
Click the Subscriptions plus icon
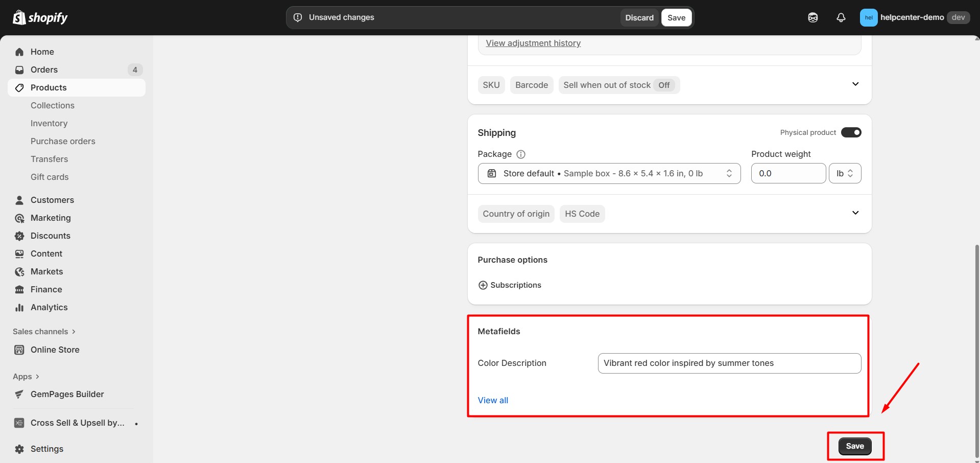tap(483, 285)
